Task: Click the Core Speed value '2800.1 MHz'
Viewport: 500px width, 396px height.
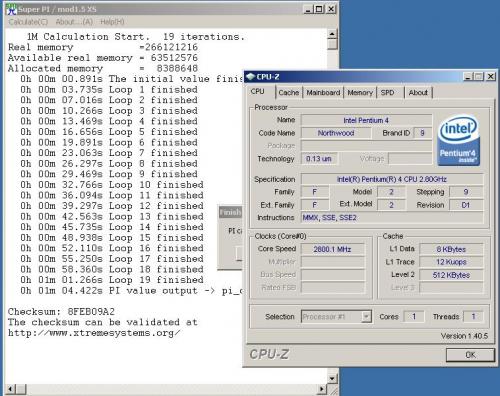Action: point(332,249)
